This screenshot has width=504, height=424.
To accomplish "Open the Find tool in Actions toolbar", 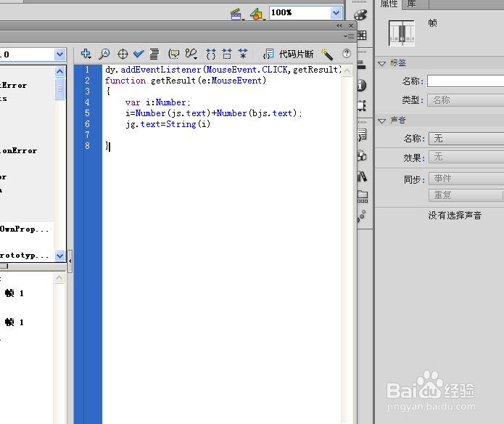I will click(x=104, y=54).
